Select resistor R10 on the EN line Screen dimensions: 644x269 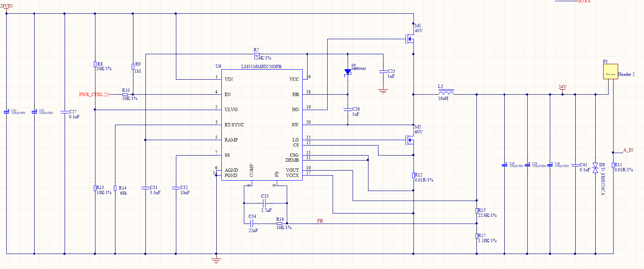[125, 95]
